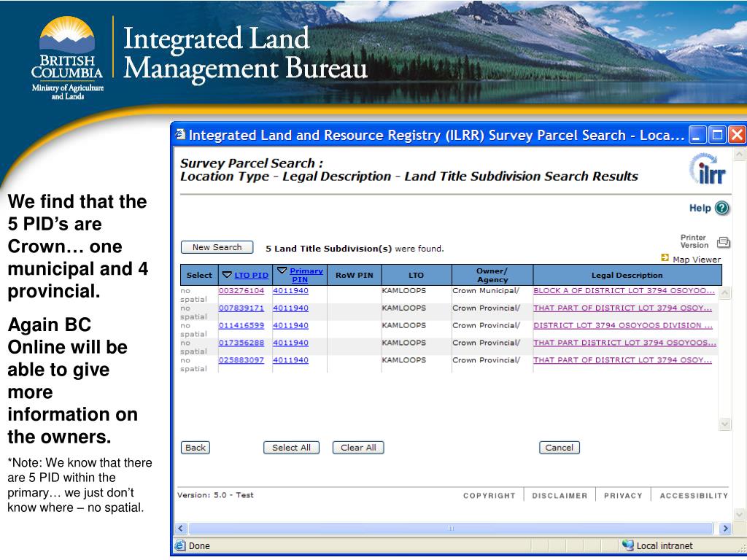
Task: Open Primary PIN 4011940 in row 007839171
Action: (290, 308)
